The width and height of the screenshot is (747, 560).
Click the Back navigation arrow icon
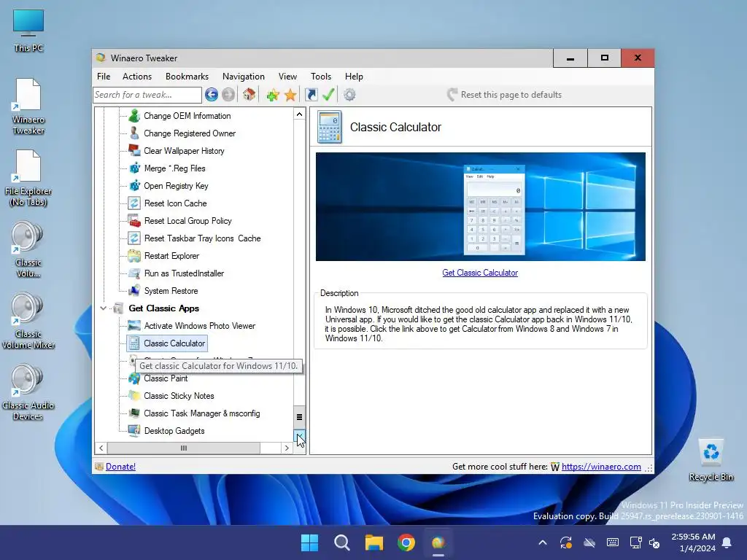[212, 95]
